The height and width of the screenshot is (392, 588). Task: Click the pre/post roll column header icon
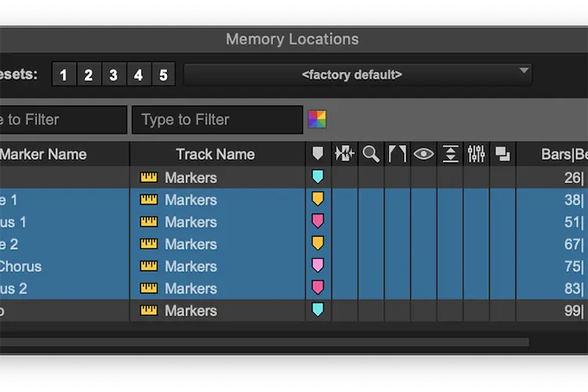(397, 154)
